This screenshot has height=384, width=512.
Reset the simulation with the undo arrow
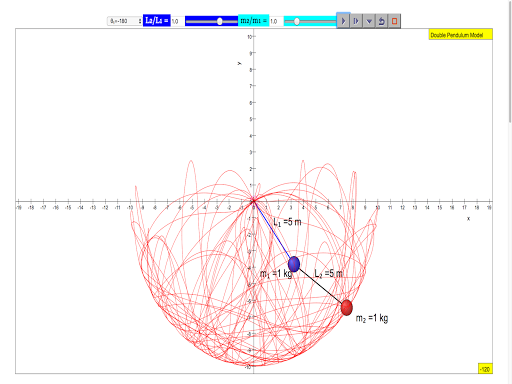click(x=382, y=21)
